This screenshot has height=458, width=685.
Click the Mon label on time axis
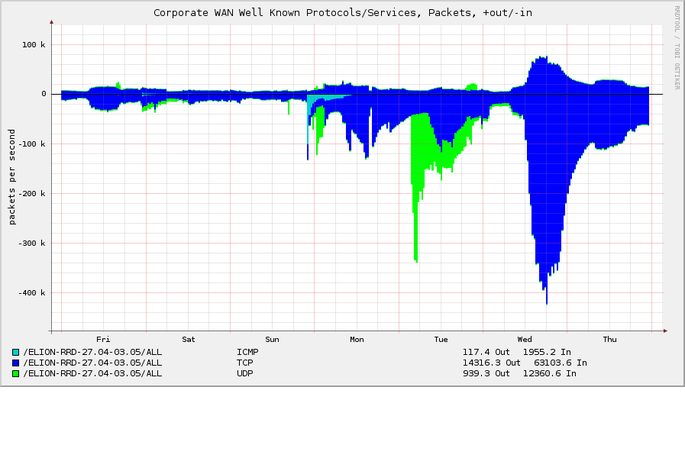[356, 340]
